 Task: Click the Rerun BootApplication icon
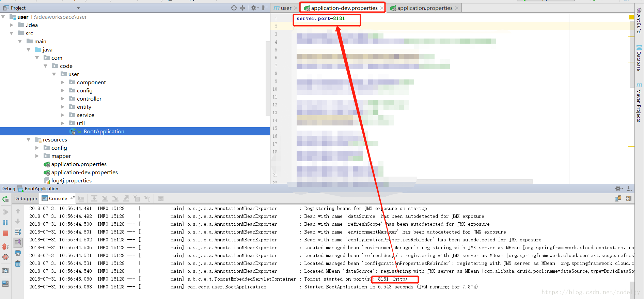pyautogui.click(x=5, y=199)
